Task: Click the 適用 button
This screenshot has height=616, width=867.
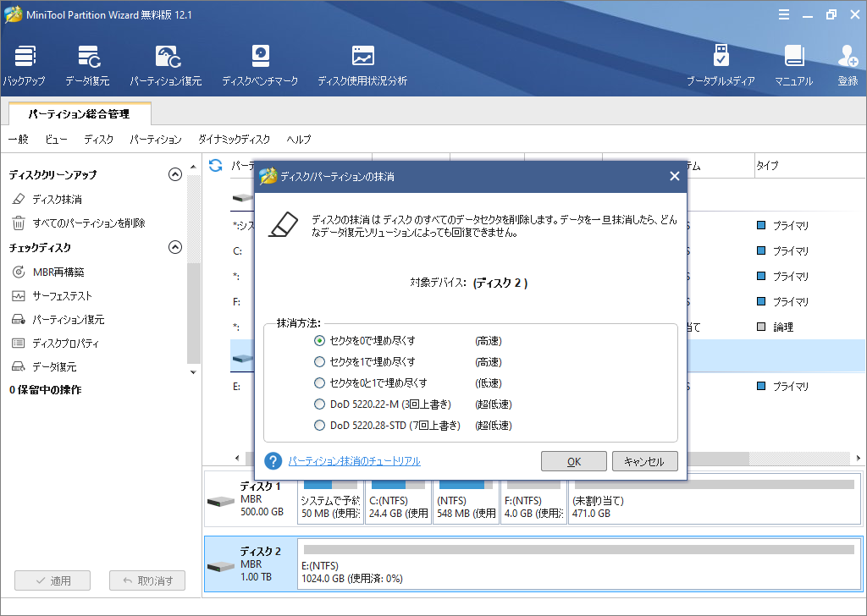Action: tap(52, 580)
